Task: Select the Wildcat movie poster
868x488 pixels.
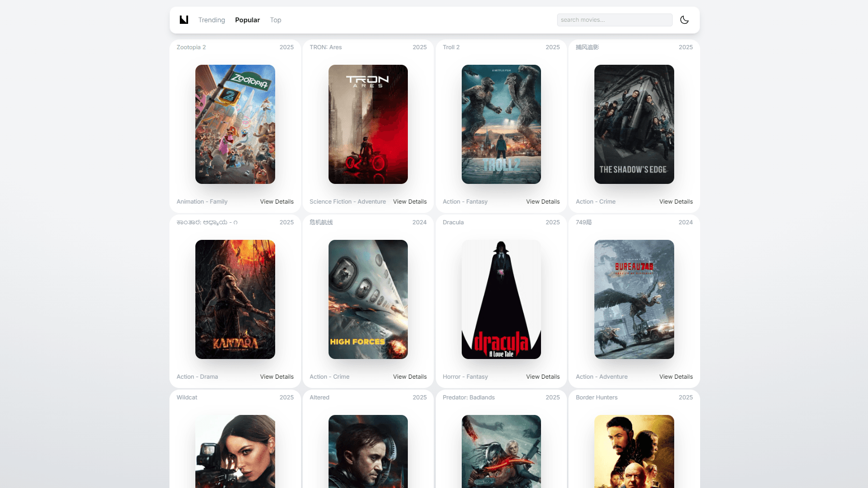Action: [x=235, y=451]
